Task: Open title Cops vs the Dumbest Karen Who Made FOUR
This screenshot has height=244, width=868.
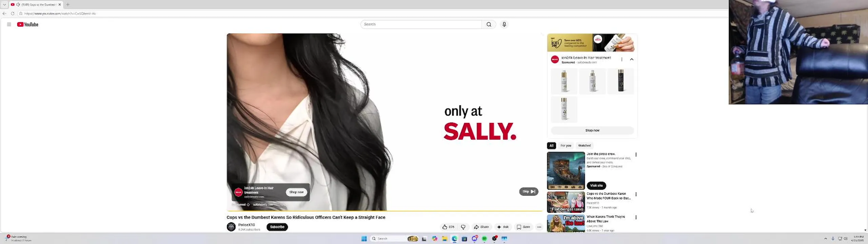Action: click(x=609, y=196)
